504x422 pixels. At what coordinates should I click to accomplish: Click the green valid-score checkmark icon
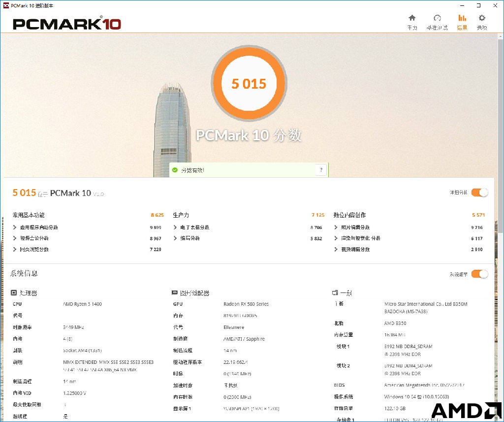tap(175, 170)
